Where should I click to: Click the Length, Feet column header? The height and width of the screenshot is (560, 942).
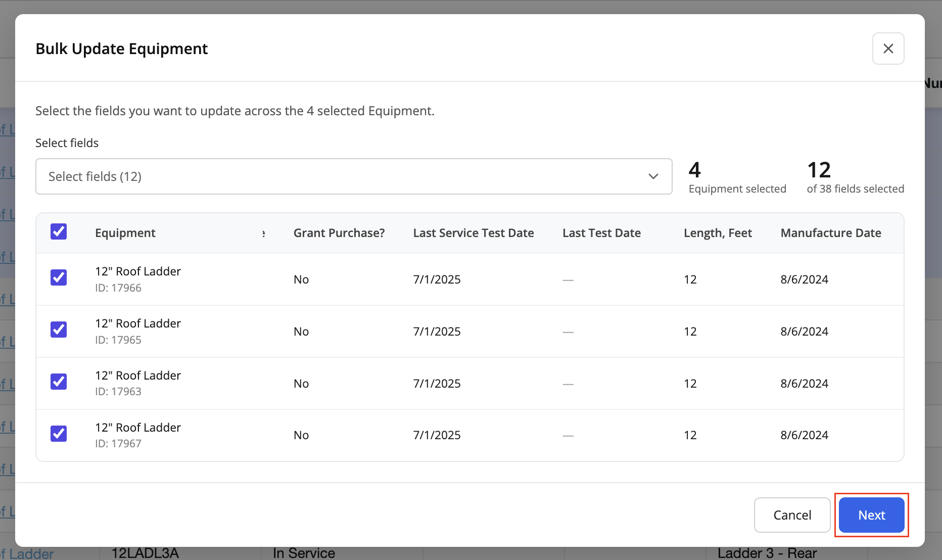click(x=718, y=233)
